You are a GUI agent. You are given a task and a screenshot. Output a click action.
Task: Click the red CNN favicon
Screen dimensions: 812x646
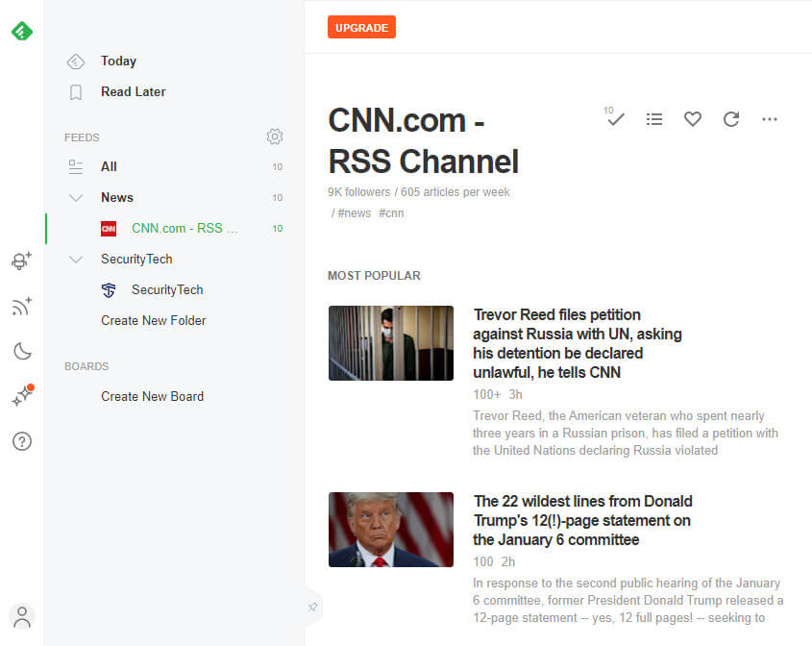[109, 229]
